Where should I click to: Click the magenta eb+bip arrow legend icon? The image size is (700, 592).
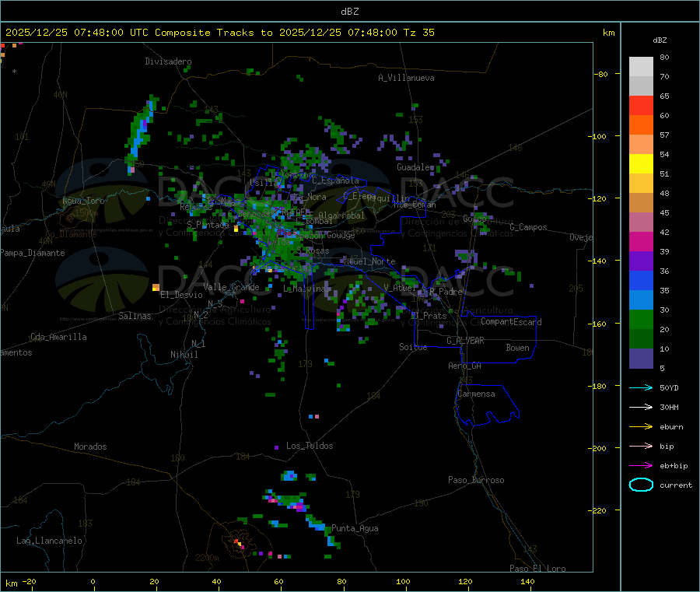641,466
